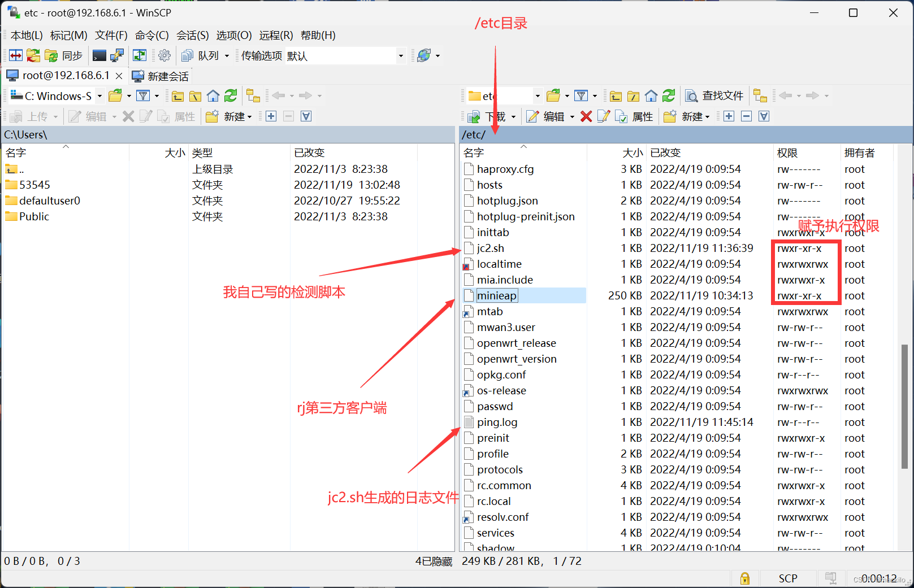Image resolution: width=914 pixels, height=588 pixels.
Task: Sort remote files by 已改变 column
Action: point(709,153)
